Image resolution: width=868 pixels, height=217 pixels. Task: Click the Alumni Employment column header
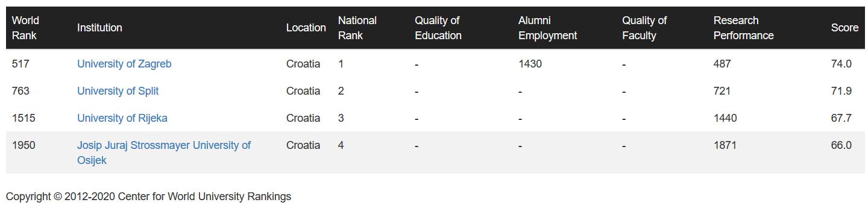(548, 28)
